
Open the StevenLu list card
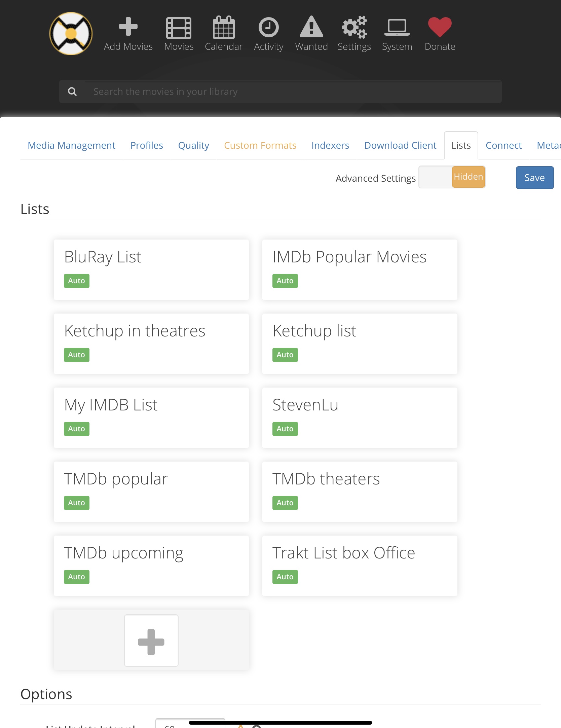click(360, 417)
